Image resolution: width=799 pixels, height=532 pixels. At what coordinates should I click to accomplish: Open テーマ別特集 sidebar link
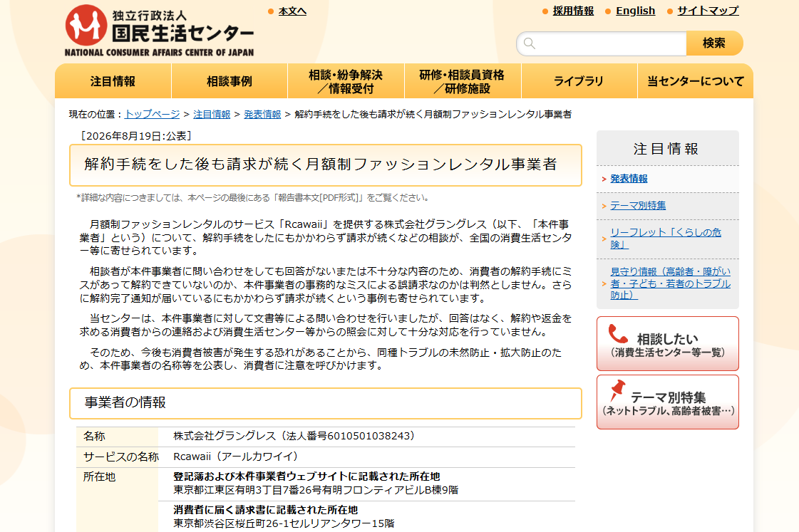638,206
